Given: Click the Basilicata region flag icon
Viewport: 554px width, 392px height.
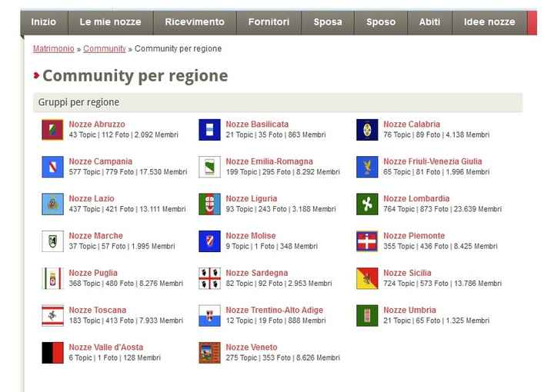Looking at the screenshot, I should click(x=209, y=130).
